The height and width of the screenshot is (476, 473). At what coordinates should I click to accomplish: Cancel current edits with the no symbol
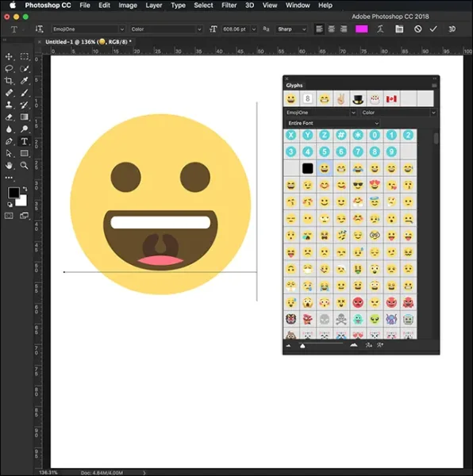pos(418,29)
